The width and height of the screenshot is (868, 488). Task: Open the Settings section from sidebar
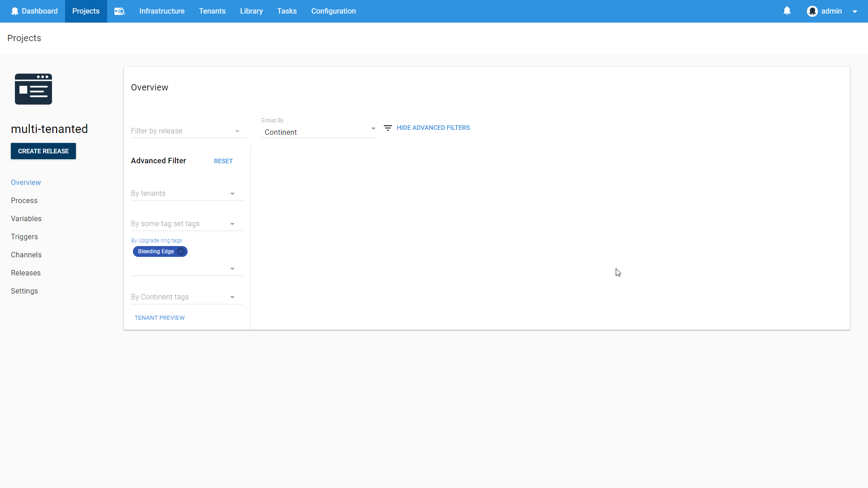[x=24, y=291]
